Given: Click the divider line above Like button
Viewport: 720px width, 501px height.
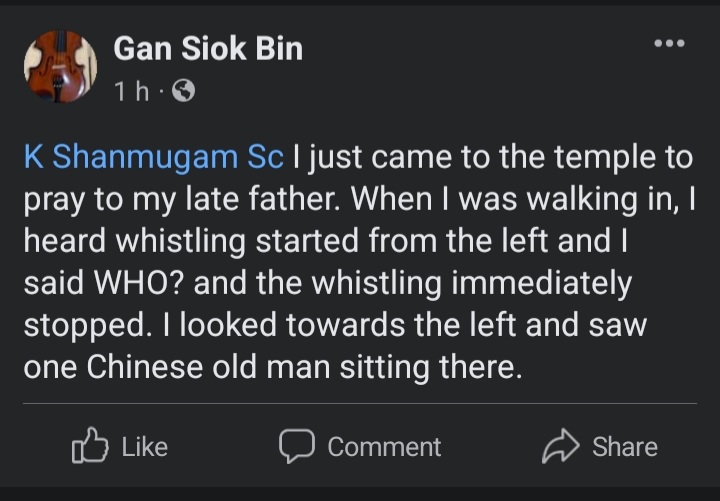Looking at the screenshot, I should pos(360,404).
